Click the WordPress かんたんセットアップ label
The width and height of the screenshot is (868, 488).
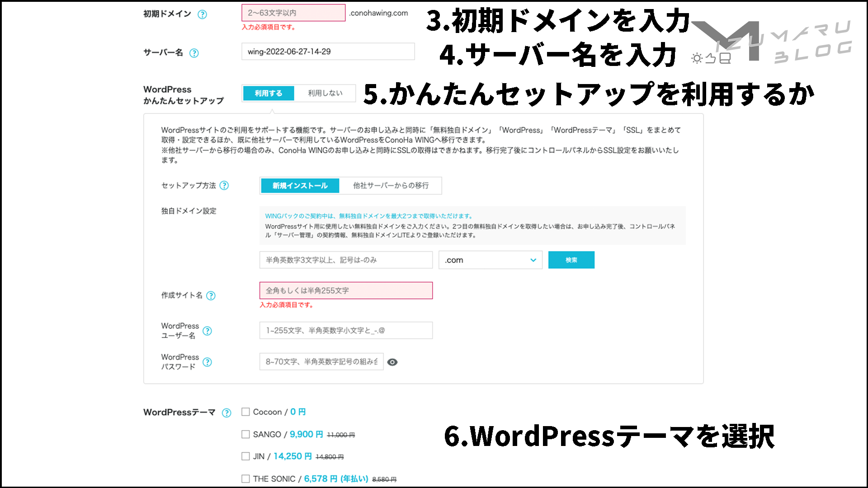pyautogui.click(x=184, y=95)
